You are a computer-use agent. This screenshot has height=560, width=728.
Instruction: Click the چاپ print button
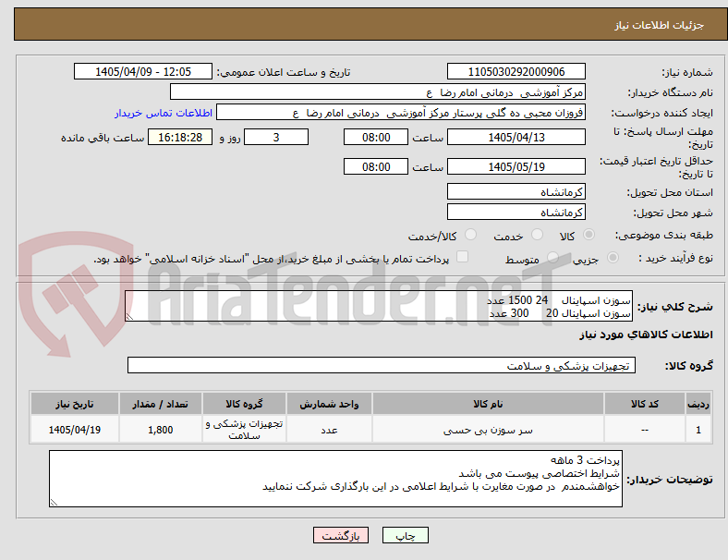(x=406, y=535)
